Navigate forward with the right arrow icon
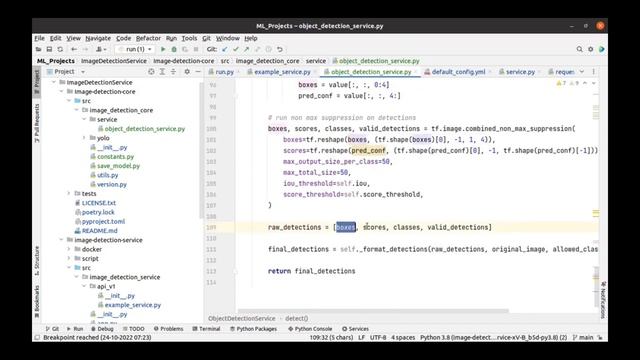 coord(85,49)
